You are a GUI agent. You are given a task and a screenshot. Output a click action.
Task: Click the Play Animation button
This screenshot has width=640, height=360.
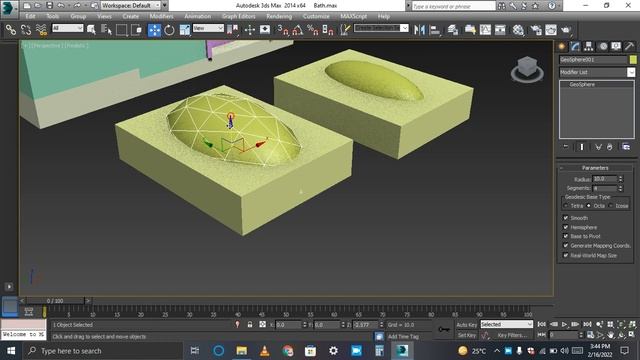(564, 324)
